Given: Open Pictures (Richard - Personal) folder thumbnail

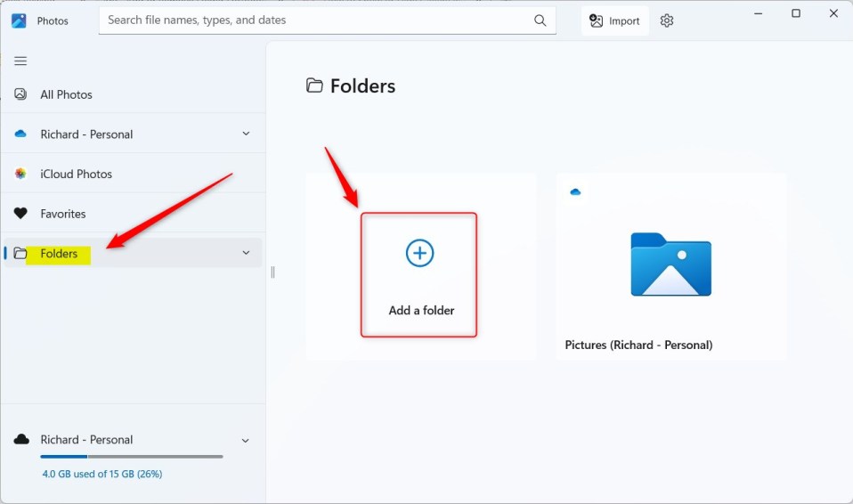Looking at the screenshot, I should (671, 266).
